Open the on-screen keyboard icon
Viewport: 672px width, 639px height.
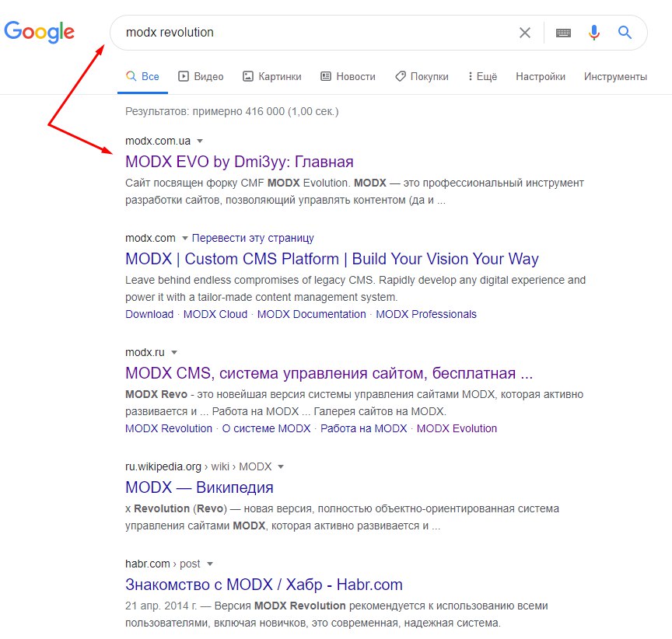point(563,33)
